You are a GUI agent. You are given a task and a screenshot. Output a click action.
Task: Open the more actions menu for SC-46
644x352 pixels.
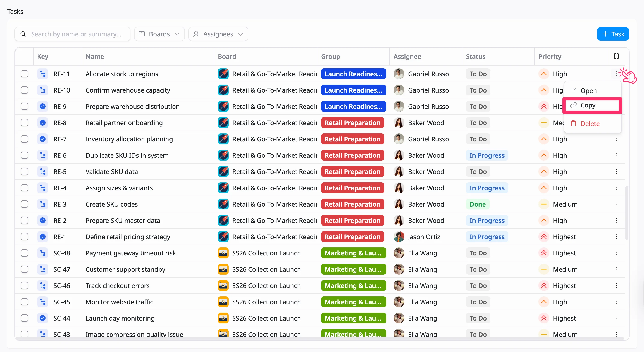616,285
